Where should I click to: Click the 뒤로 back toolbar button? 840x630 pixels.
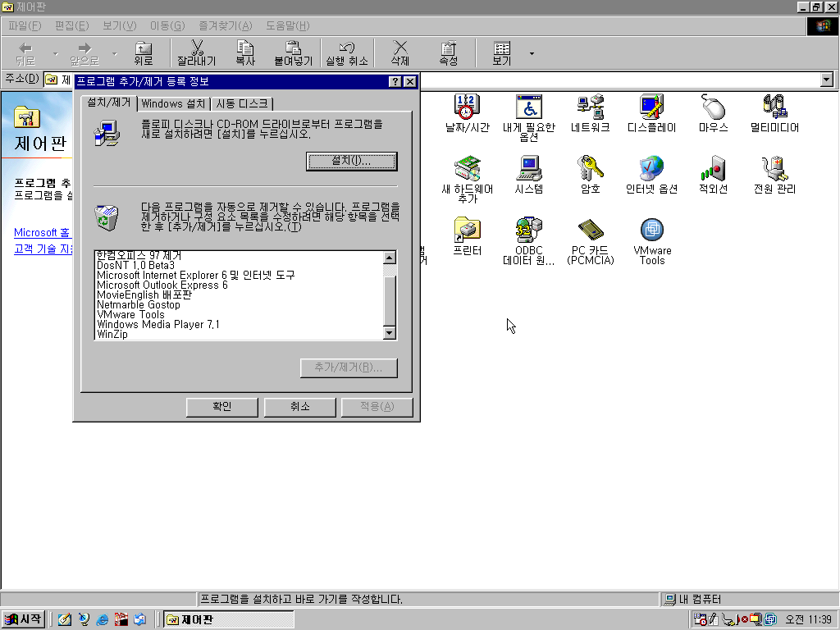[x=25, y=53]
